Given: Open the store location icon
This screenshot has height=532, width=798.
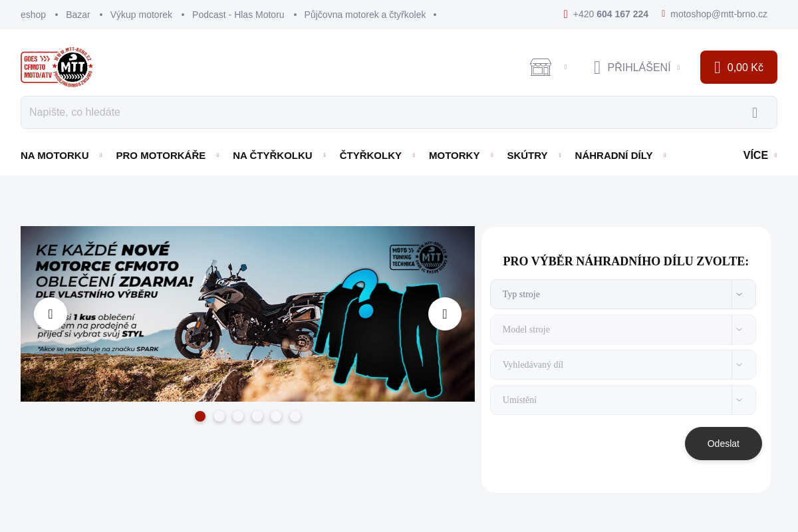Looking at the screenshot, I should click(541, 67).
